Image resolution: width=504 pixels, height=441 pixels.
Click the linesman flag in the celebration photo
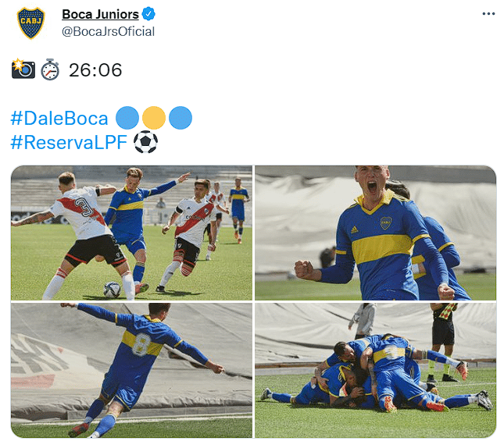(449, 311)
